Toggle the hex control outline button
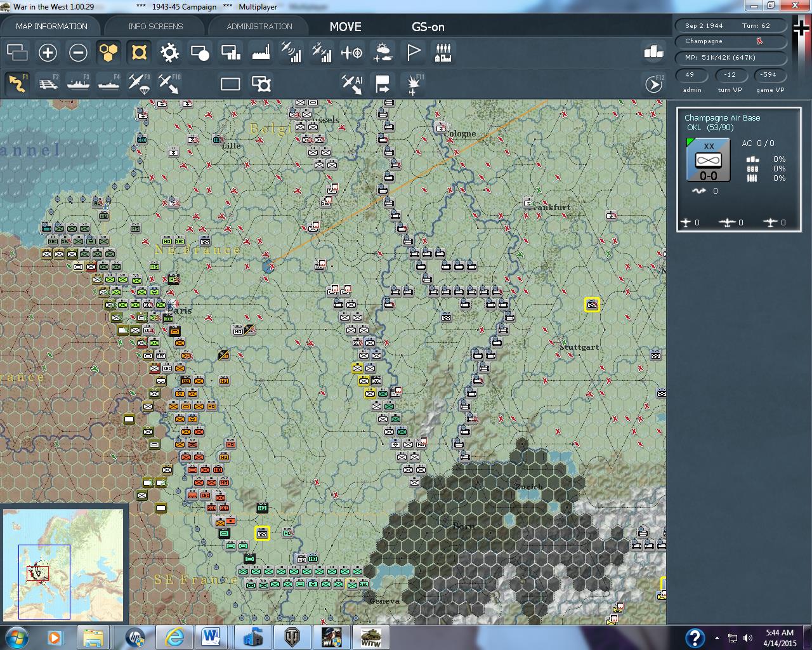Screen dimensions: 812x650 tap(139, 53)
